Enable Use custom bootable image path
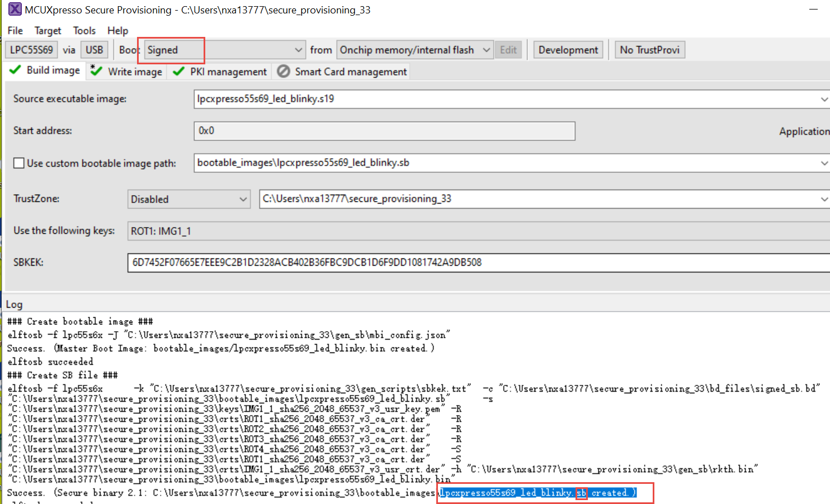 pos(19,163)
